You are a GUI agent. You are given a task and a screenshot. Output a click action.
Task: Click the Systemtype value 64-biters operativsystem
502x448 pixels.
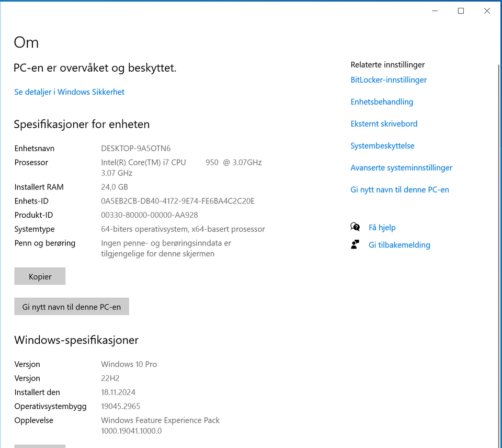(x=183, y=229)
